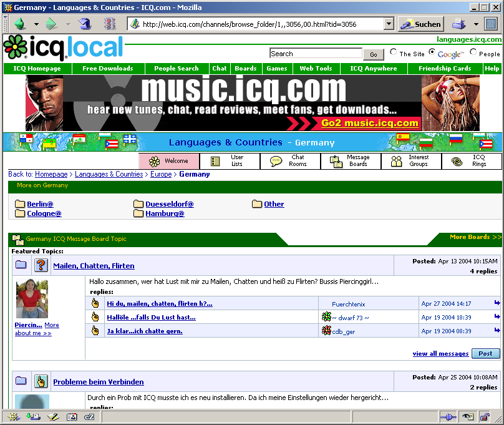
Task: Click the security lock icon bottom right
Action: [485, 416]
